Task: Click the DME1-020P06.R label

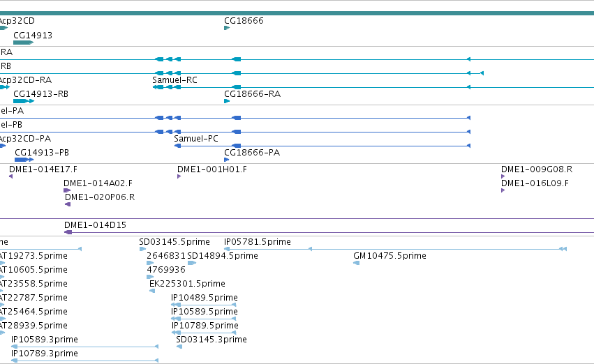Action: (100, 197)
